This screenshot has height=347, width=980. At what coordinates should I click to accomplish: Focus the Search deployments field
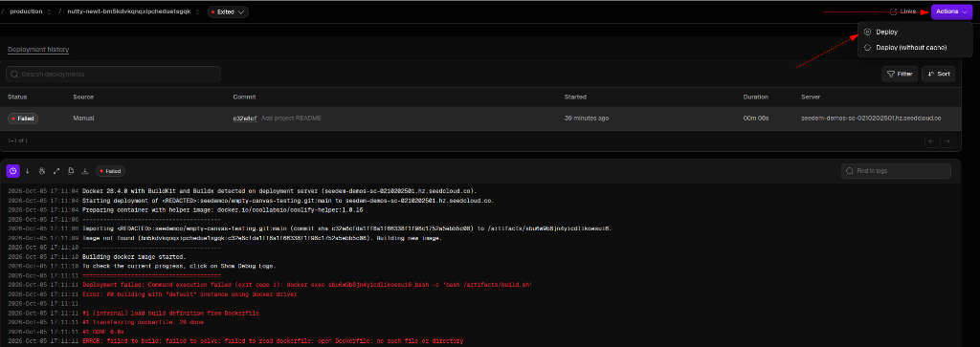[113, 75]
